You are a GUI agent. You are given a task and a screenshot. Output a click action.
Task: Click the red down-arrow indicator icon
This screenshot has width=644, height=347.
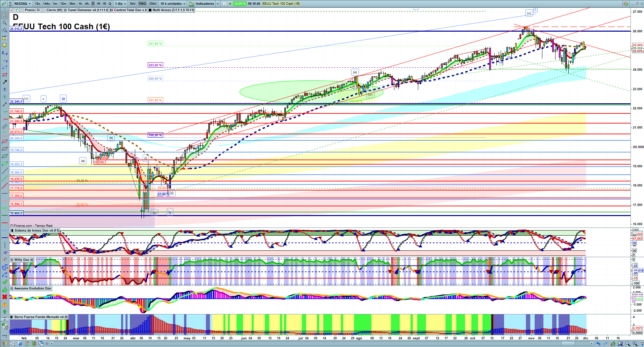coord(12,10)
